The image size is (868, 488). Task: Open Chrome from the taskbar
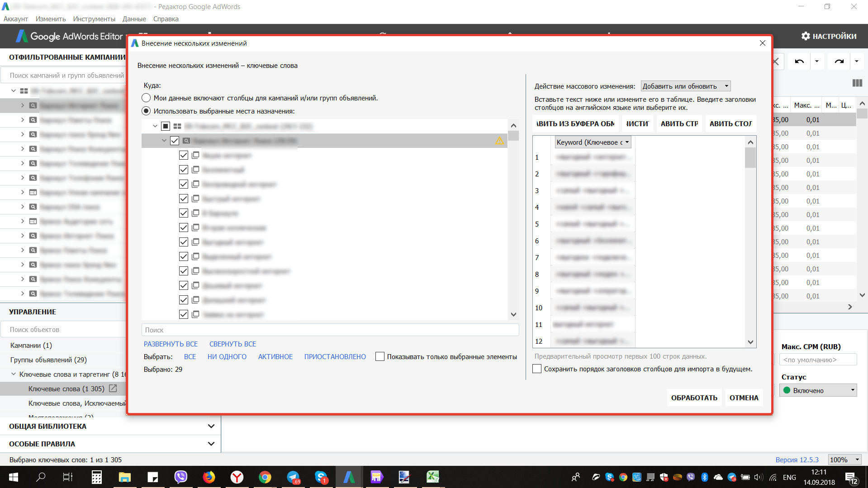(x=265, y=477)
